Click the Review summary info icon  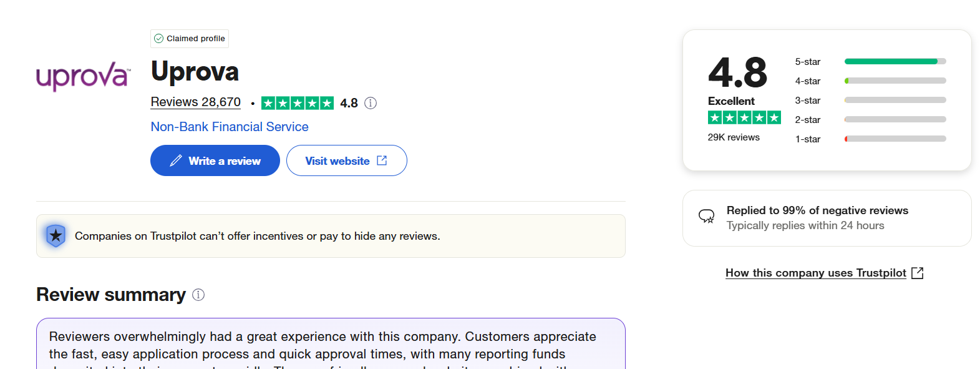tap(198, 295)
